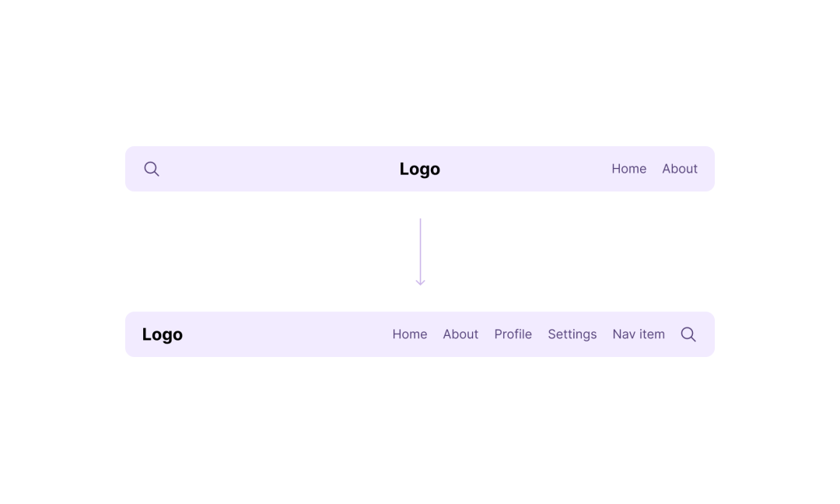This screenshot has width=840, height=504.
Task: Open About in the upper navbar
Action: click(680, 169)
